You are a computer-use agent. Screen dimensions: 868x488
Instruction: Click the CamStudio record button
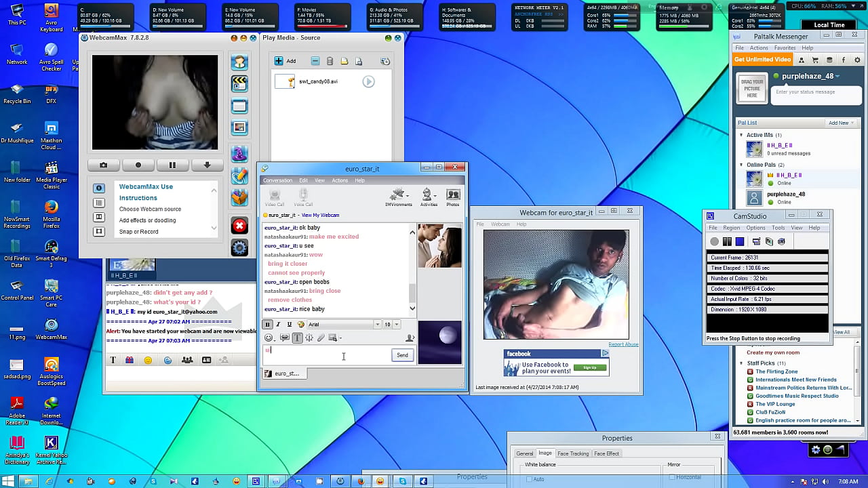click(x=714, y=241)
